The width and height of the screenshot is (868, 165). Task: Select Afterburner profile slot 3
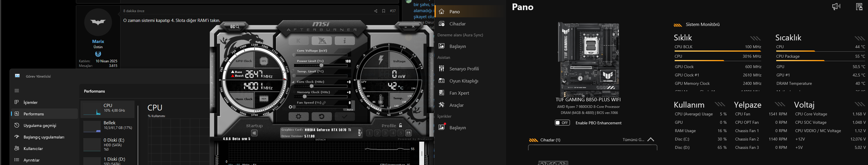coord(385,133)
